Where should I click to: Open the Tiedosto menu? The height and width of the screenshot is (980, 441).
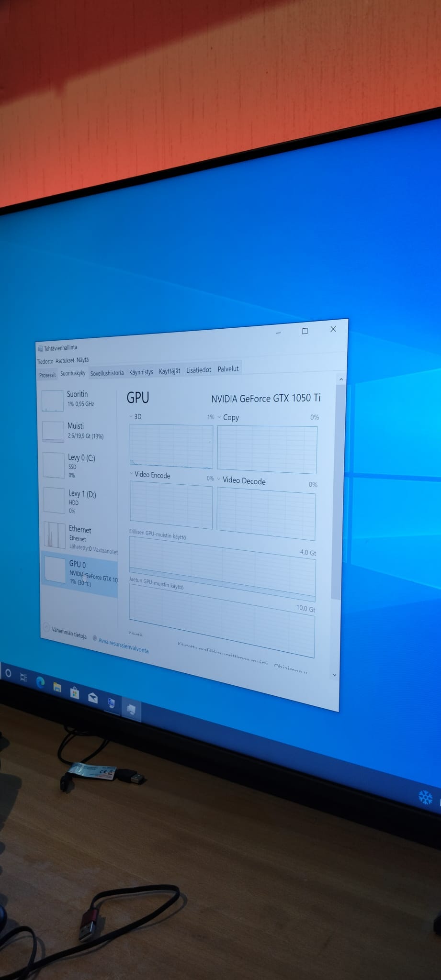(x=45, y=361)
